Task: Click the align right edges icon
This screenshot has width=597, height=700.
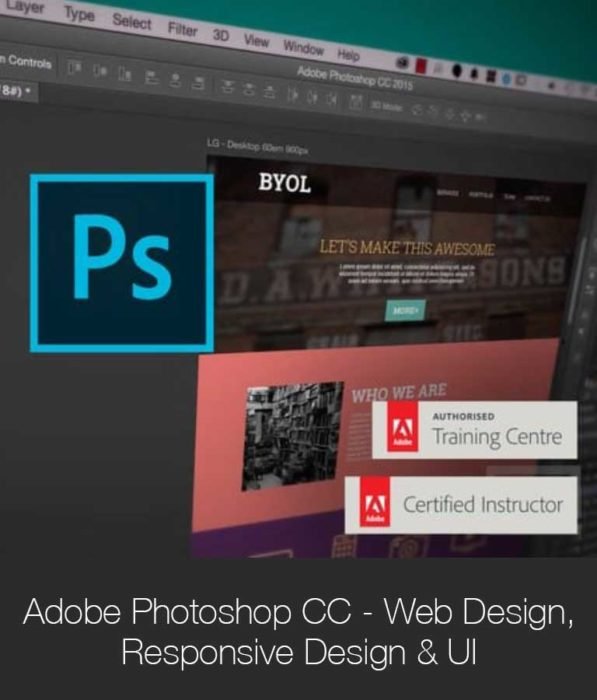Action: click(198, 82)
